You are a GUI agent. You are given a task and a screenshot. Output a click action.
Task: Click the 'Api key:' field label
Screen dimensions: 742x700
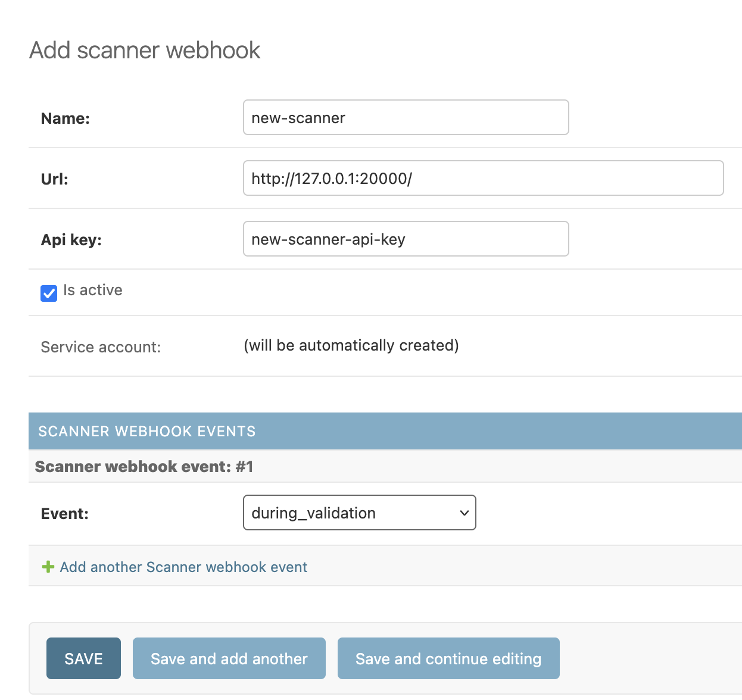point(71,240)
